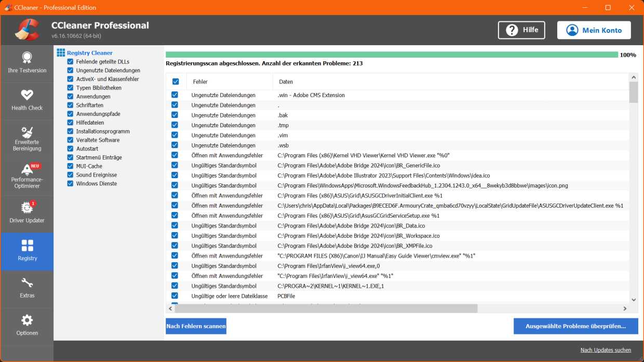644x362 pixels.
Task: Open the Performance-Optimierer panel
Action: pyautogui.click(x=27, y=177)
